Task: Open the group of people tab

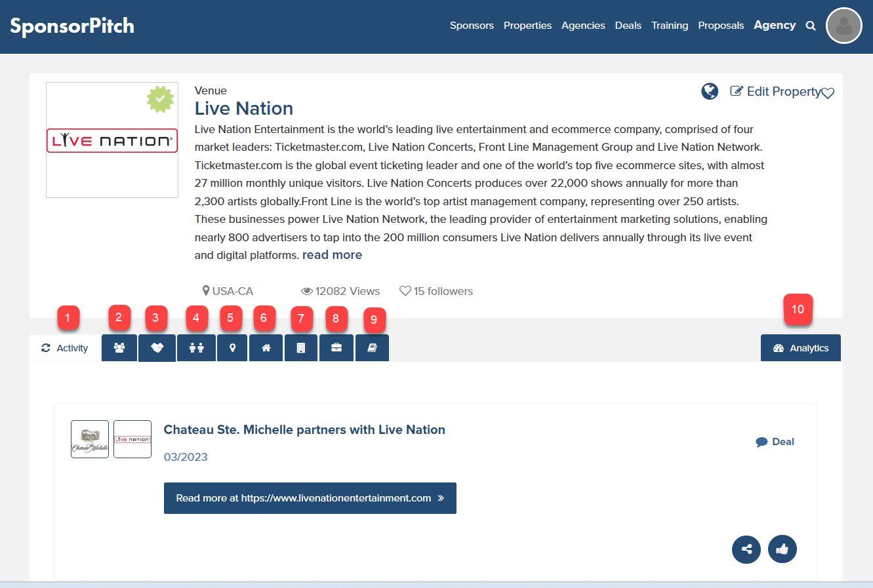Action: pos(119,348)
